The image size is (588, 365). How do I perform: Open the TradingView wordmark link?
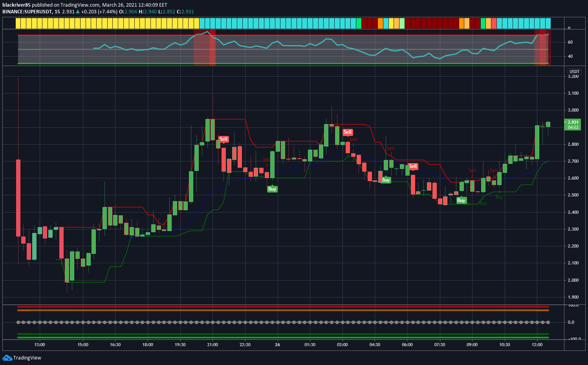[x=27, y=358]
